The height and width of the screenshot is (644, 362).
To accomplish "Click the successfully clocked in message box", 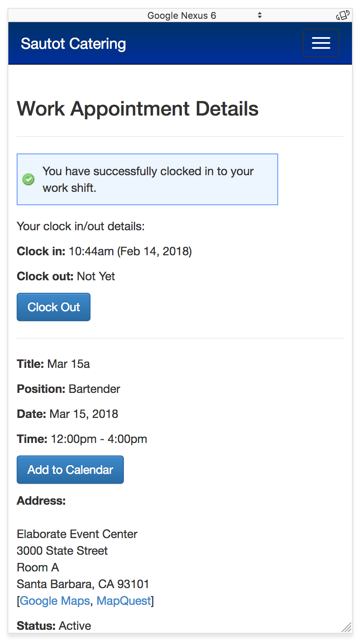I will 147,179.
